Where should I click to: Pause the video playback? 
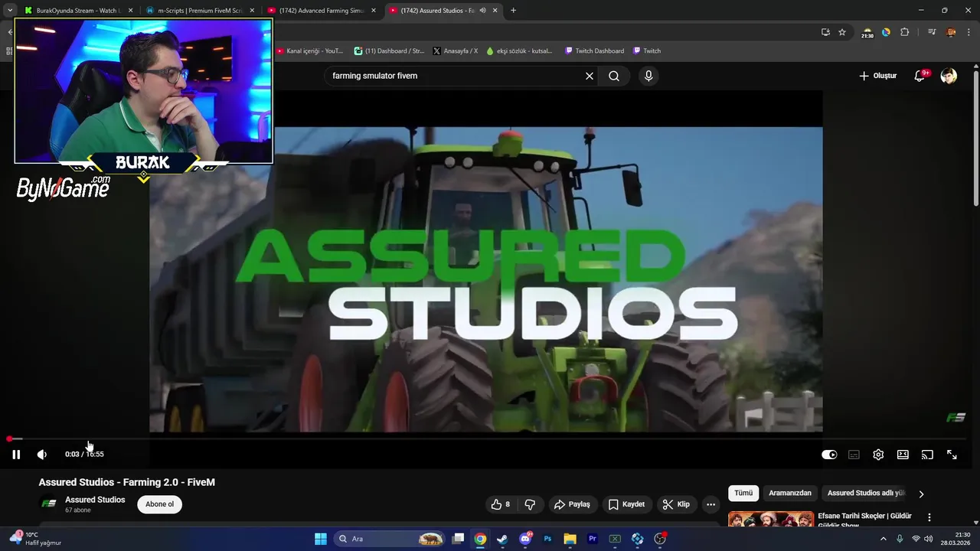(x=16, y=455)
